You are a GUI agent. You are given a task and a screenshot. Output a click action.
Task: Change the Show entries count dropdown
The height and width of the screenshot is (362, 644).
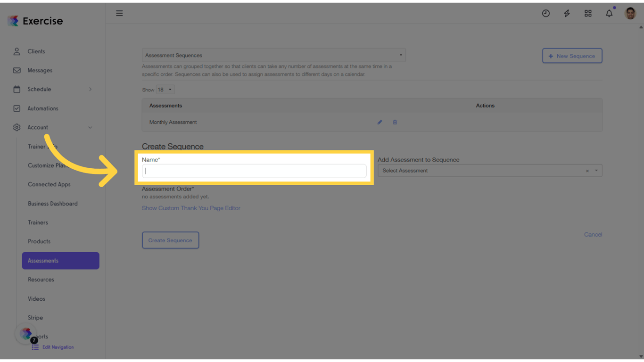[x=165, y=89]
